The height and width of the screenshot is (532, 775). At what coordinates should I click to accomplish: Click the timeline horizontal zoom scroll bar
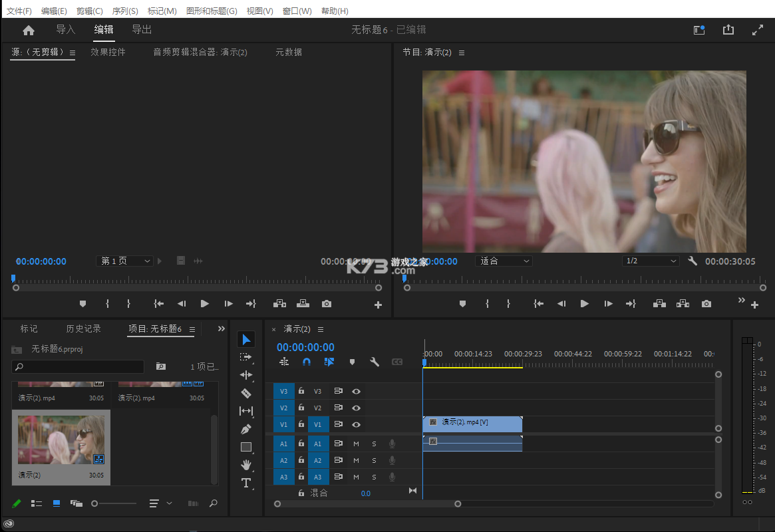(367, 504)
